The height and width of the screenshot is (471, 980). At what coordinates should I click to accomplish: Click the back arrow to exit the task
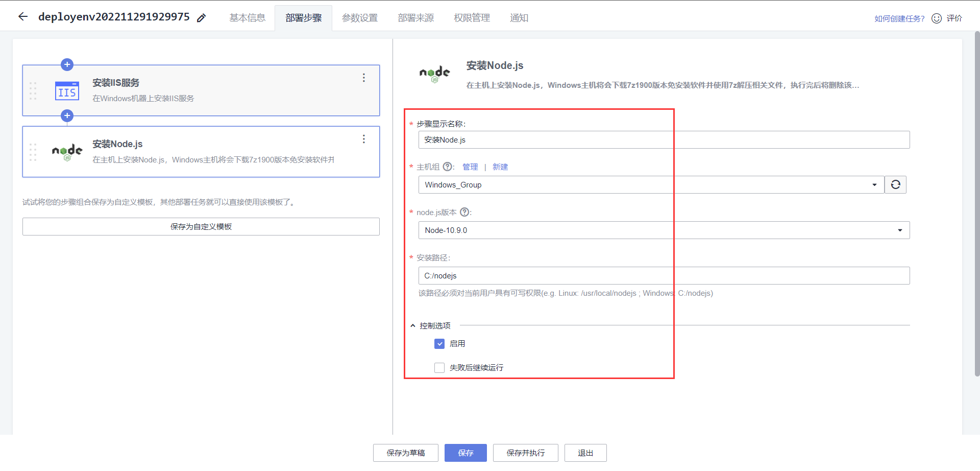tap(22, 16)
